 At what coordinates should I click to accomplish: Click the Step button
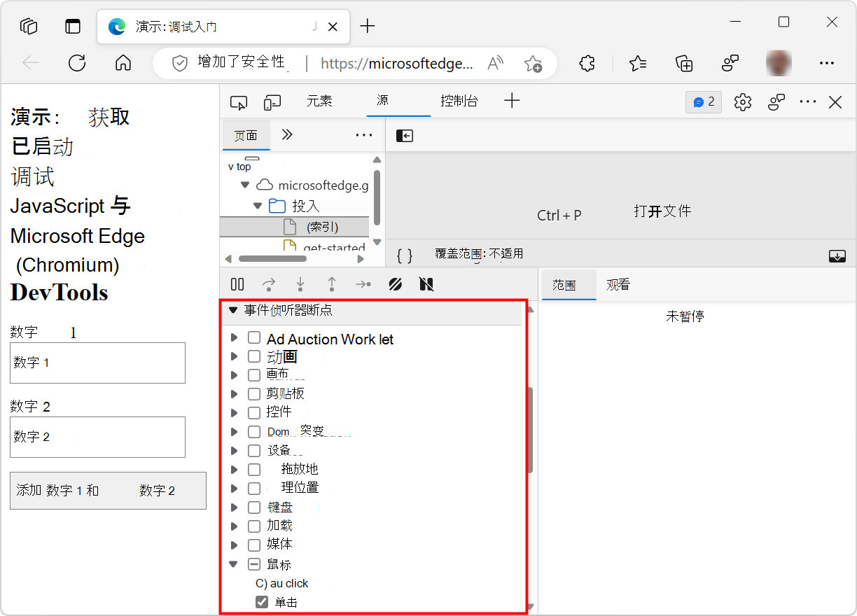pos(363,284)
